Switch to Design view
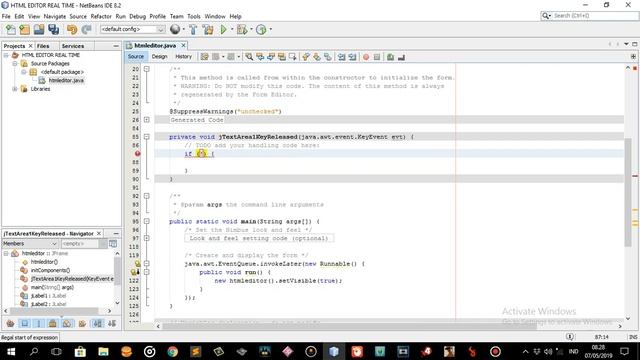The height and width of the screenshot is (360, 640). 160,57
